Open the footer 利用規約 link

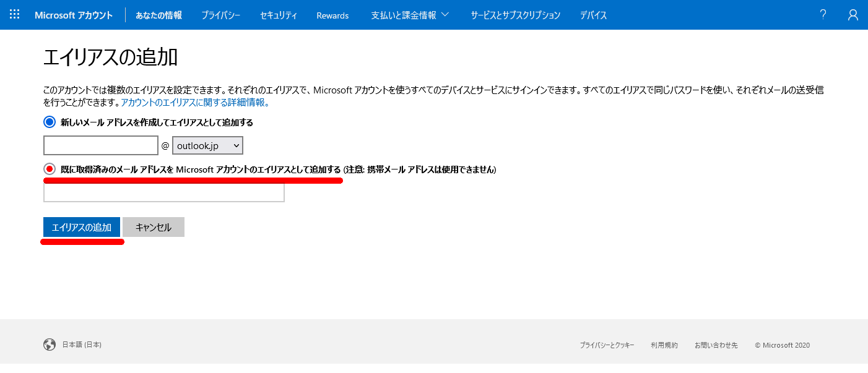pyautogui.click(x=664, y=345)
